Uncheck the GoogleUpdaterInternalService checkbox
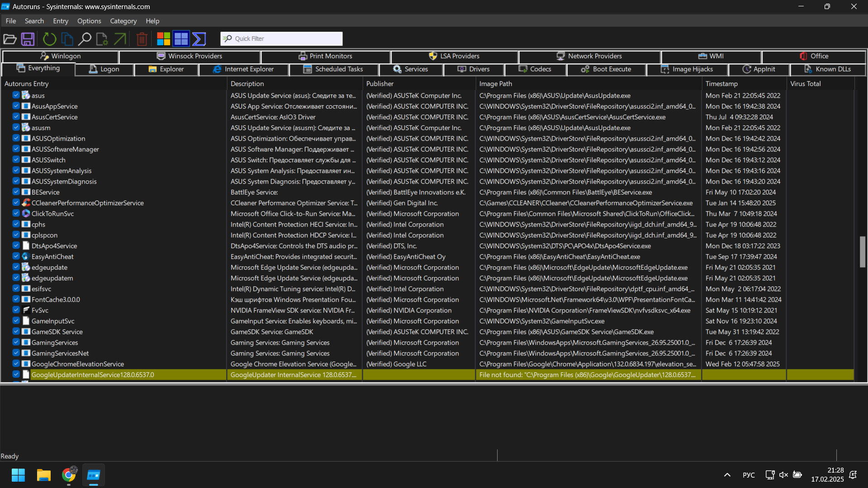This screenshot has width=868, height=488. tap(16, 374)
